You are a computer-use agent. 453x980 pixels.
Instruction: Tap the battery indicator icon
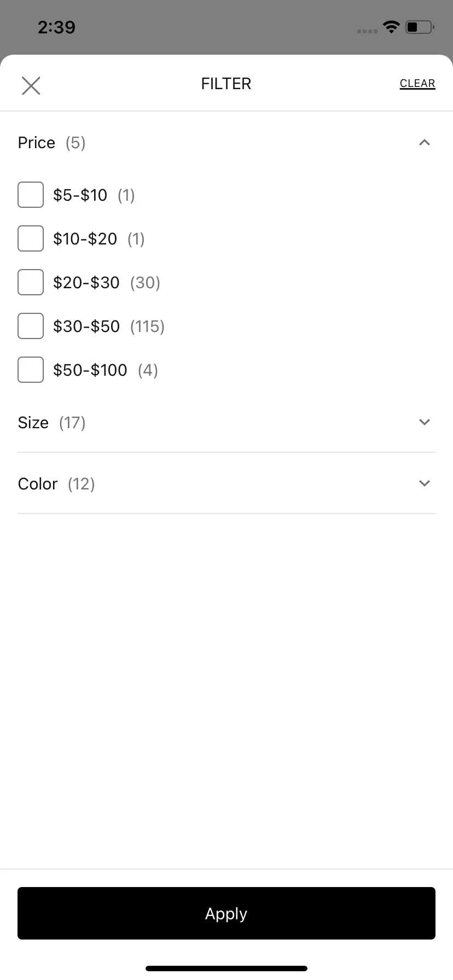420,26
